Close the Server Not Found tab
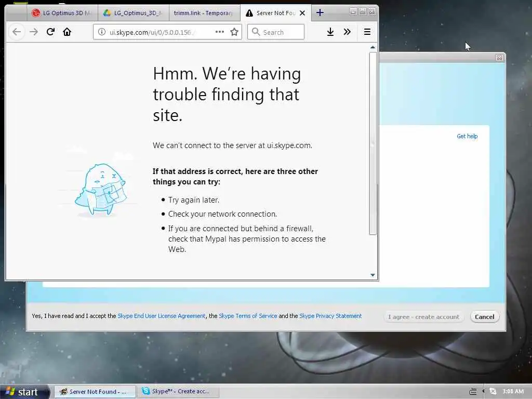Viewport: 532px width, 399px height. tap(302, 13)
